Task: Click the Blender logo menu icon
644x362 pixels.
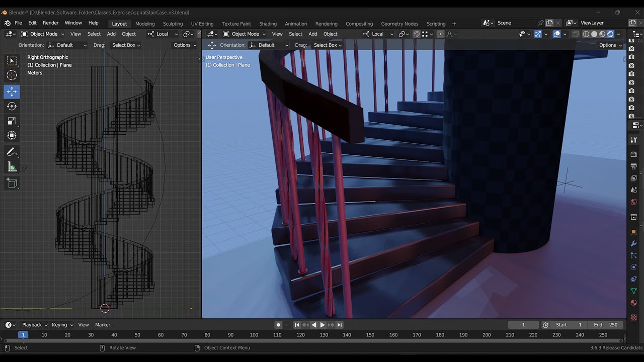Action: [7, 23]
